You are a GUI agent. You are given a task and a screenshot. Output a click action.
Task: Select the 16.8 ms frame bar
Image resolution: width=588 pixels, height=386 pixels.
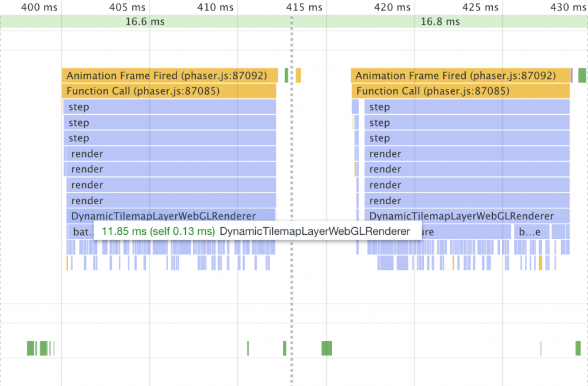[x=440, y=22]
